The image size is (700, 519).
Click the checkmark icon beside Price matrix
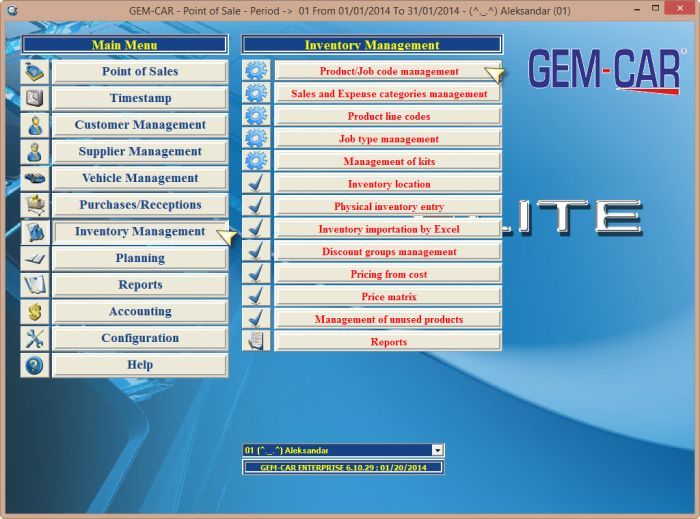click(x=256, y=296)
